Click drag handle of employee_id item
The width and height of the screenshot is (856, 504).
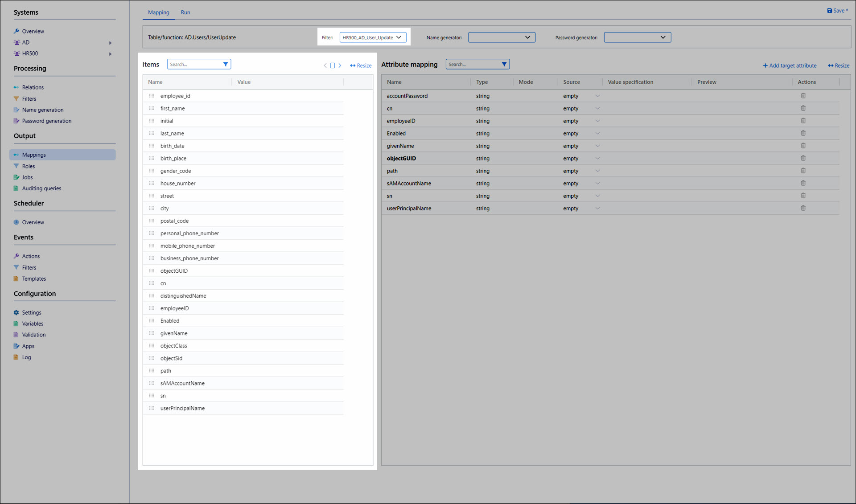152,96
